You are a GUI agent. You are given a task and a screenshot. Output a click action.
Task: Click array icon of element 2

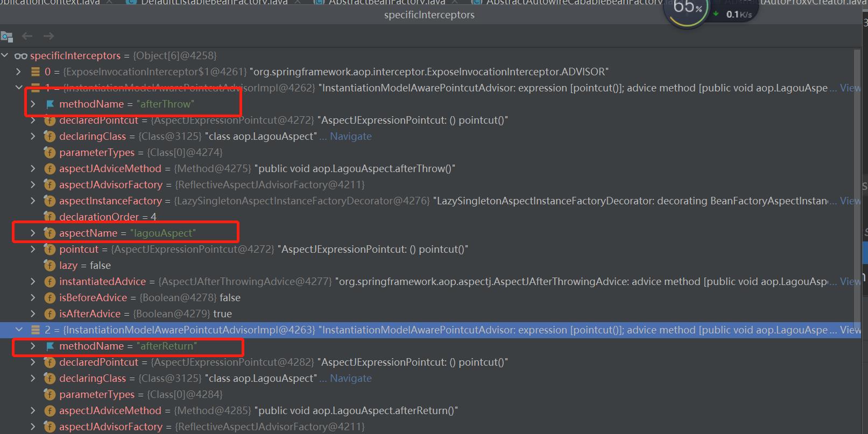pos(36,330)
